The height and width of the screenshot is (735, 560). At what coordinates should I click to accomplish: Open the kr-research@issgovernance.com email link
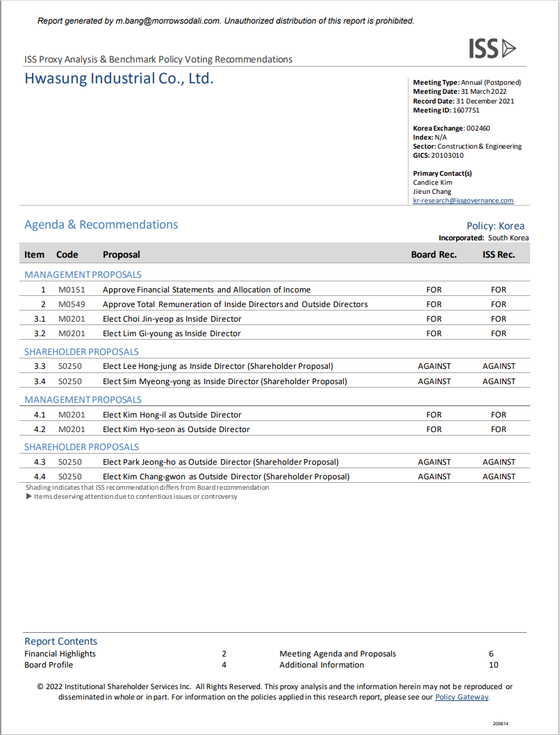point(463,200)
